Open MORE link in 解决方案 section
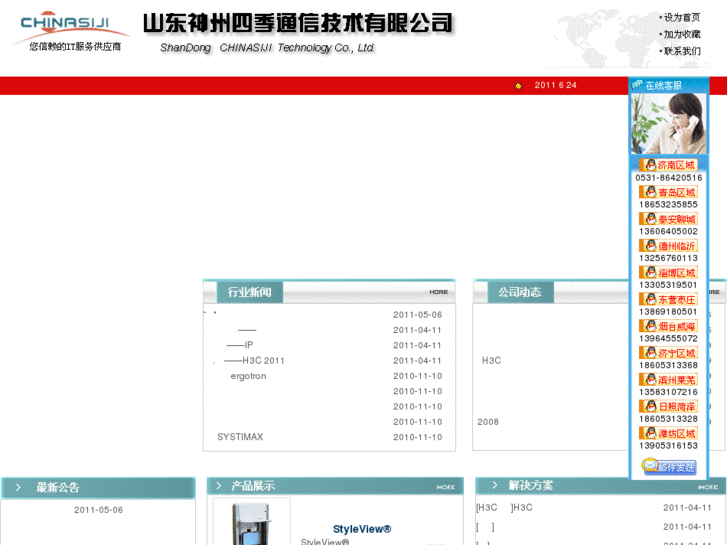This screenshot has width=727, height=545. tap(708, 487)
